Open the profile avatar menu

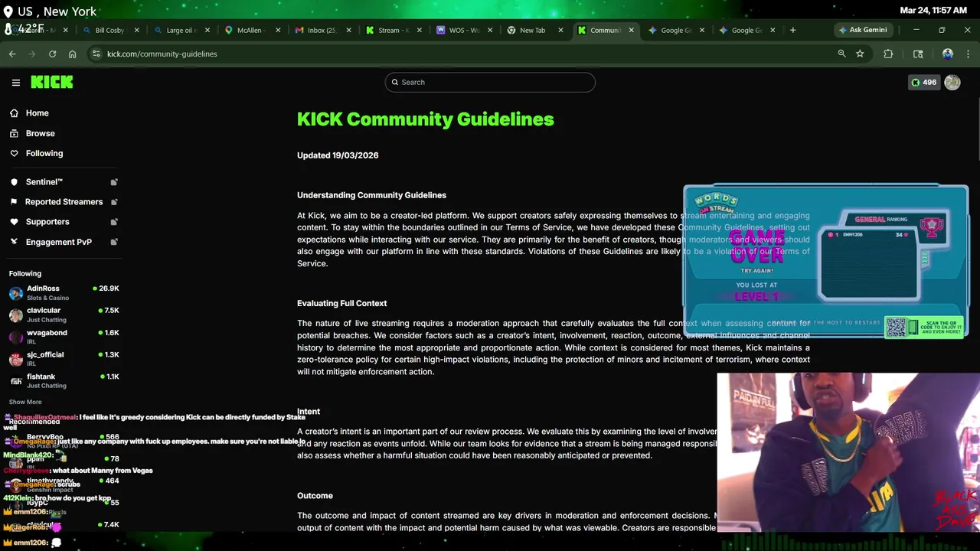tap(952, 82)
